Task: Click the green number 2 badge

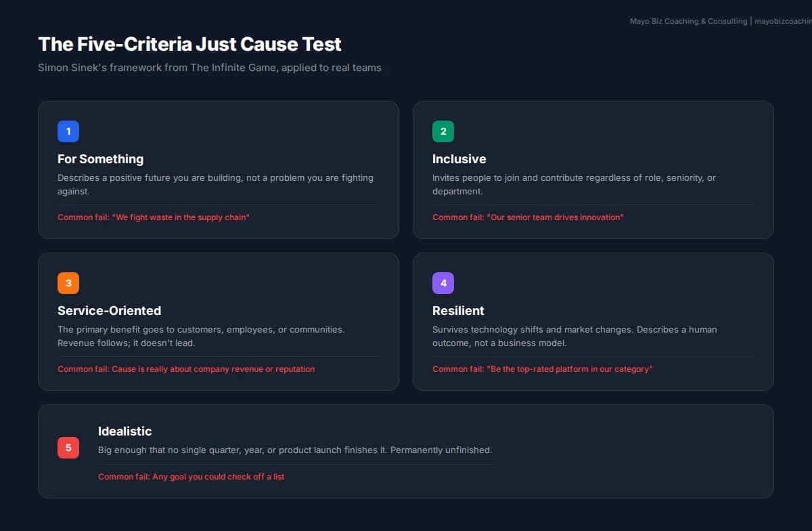Action: [x=443, y=131]
